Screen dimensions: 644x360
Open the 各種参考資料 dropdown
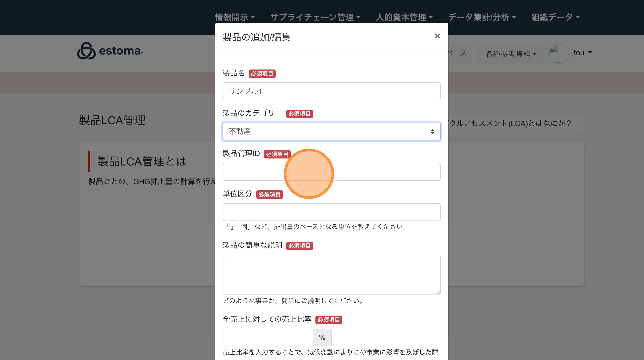(511, 54)
